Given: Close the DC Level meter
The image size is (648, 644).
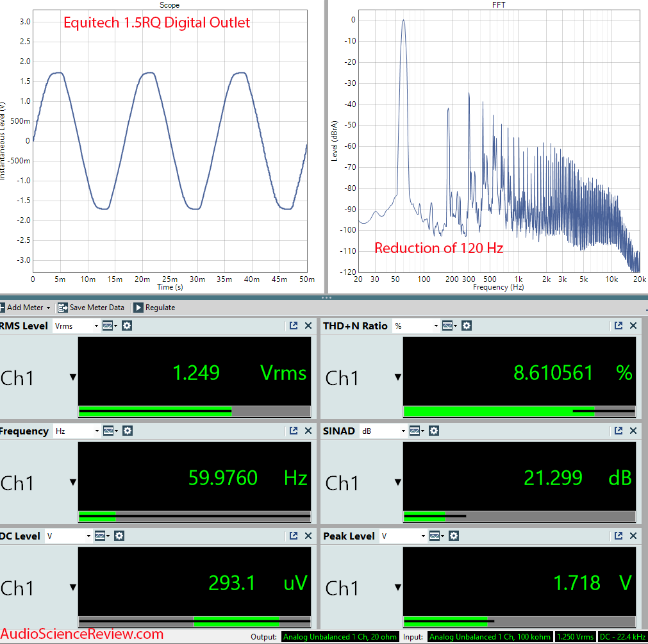Looking at the screenshot, I should point(308,536).
